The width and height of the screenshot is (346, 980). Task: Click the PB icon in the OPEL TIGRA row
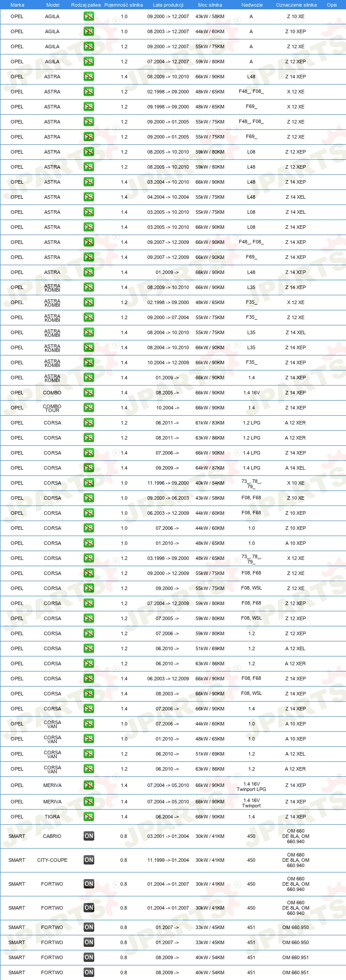click(x=88, y=817)
